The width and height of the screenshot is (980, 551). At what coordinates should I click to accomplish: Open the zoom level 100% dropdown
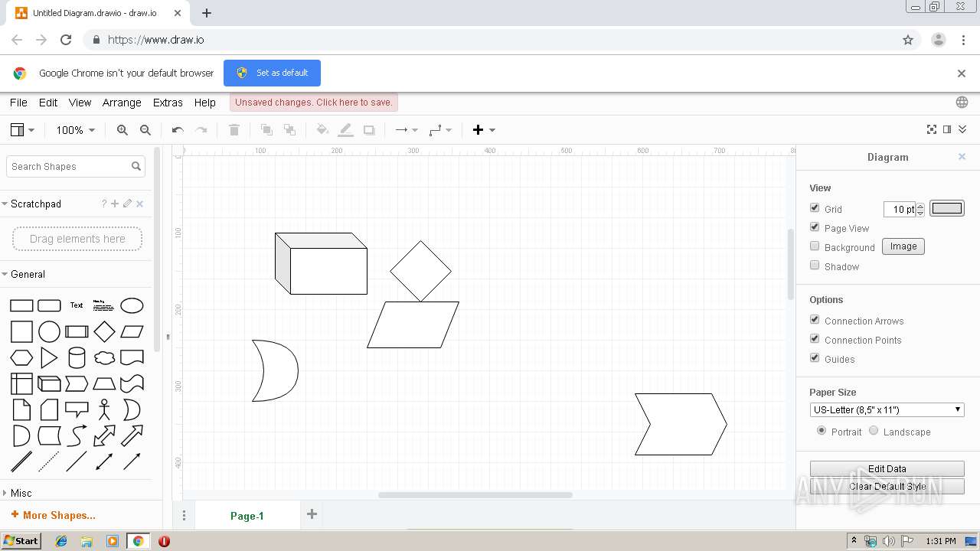click(x=75, y=130)
